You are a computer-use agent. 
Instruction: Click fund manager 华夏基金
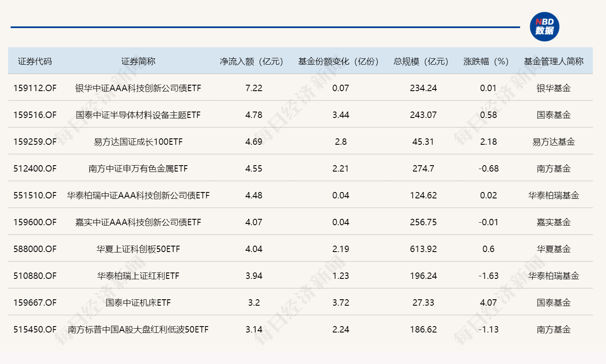pos(554,249)
